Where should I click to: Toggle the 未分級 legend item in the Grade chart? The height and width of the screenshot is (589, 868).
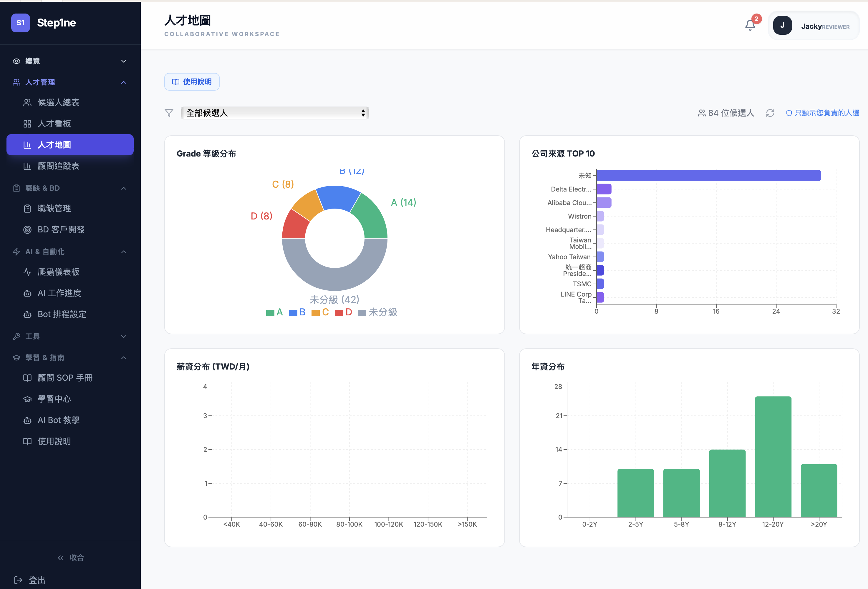[377, 312]
